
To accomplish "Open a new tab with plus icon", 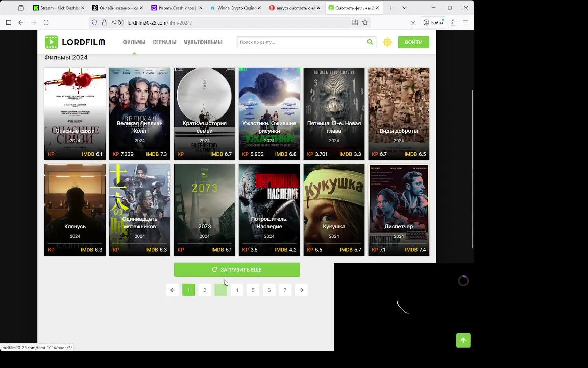I will pyautogui.click(x=390, y=8).
